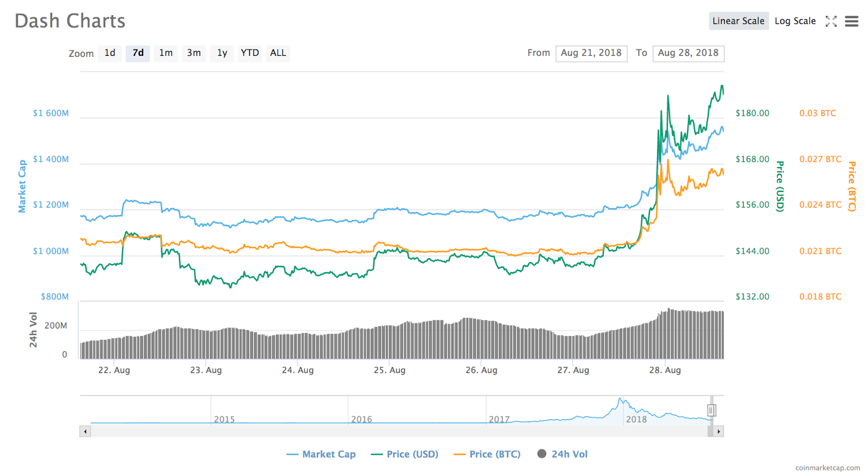Toggle Market Cap series in legend
Viewport: 868px width, 476px height.
pos(321,454)
